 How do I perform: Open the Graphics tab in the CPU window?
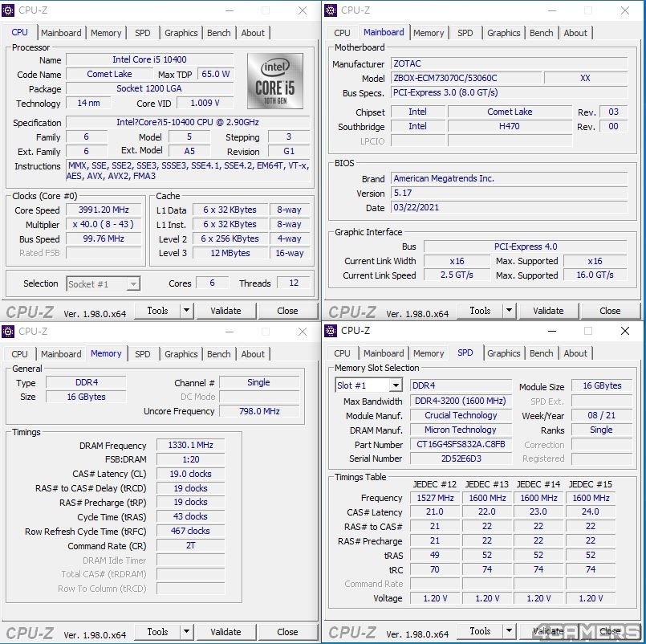click(181, 33)
